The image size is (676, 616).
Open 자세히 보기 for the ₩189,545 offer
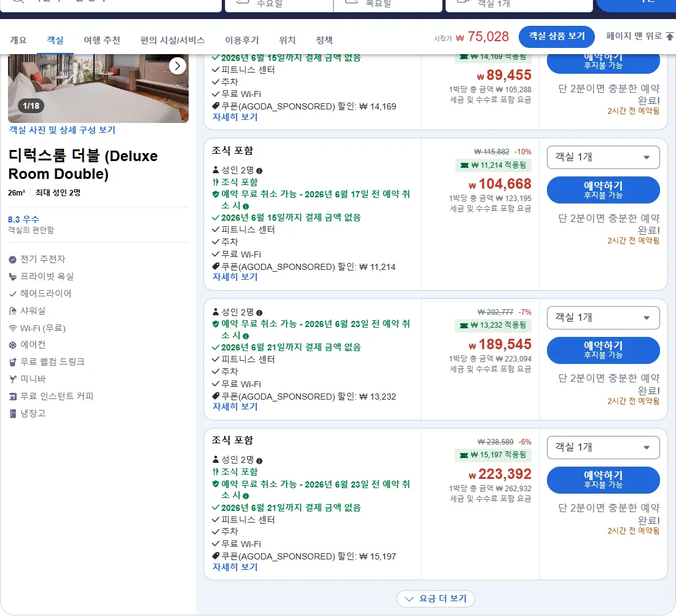pos(235,406)
